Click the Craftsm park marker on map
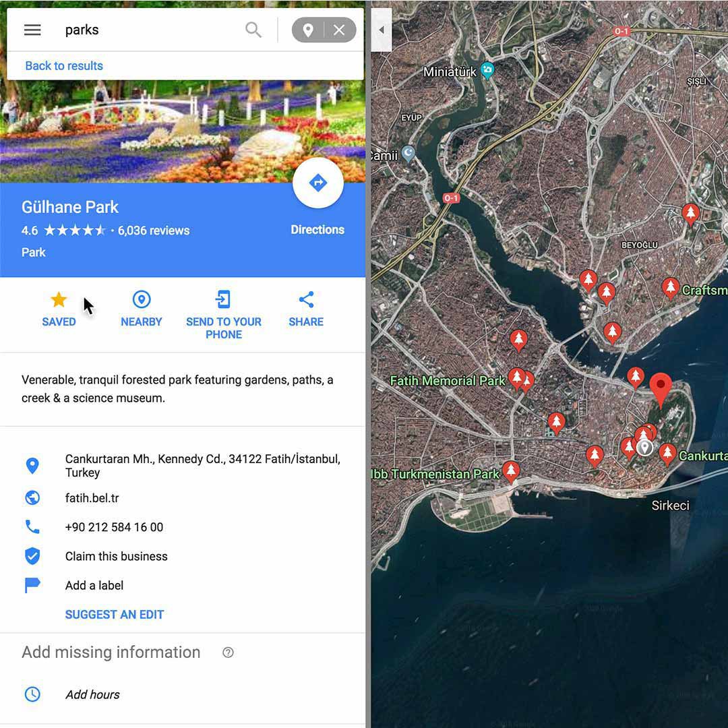Viewport: 728px width, 728px height. click(671, 287)
